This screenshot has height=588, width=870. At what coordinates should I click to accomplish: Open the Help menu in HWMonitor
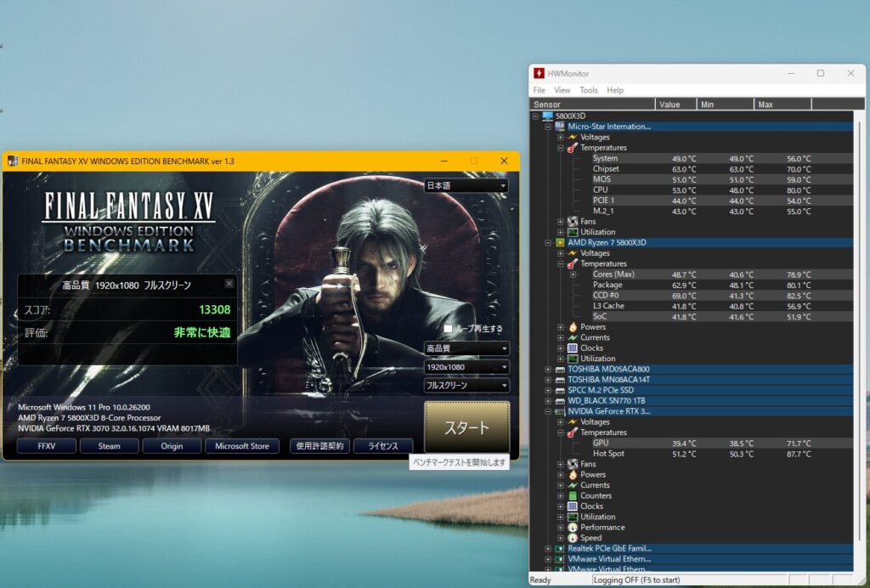615,90
